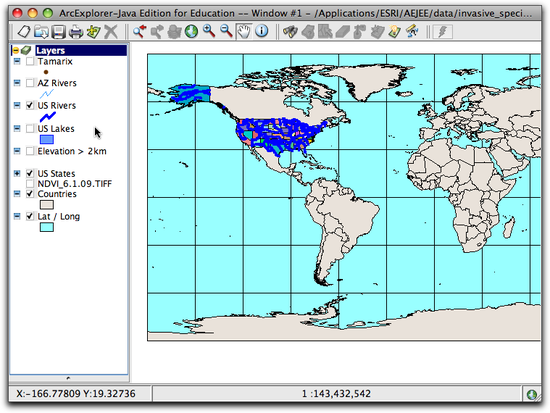Screen dimensions: 550x413
Task: Click the grayed eraser-shaped toolbar icon
Action: point(342,32)
